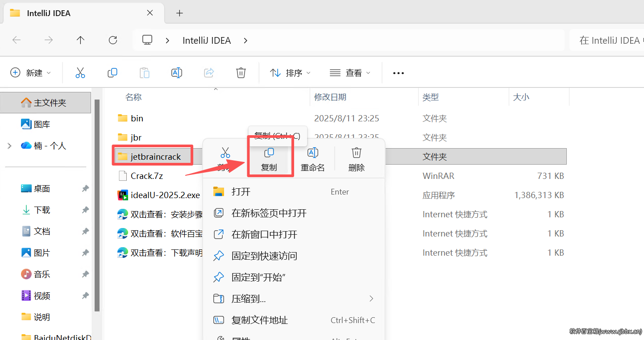The width and height of the screenshot is (644, 340).
Task: Click the pin icon next to 桌面
Action: (85, 189)
